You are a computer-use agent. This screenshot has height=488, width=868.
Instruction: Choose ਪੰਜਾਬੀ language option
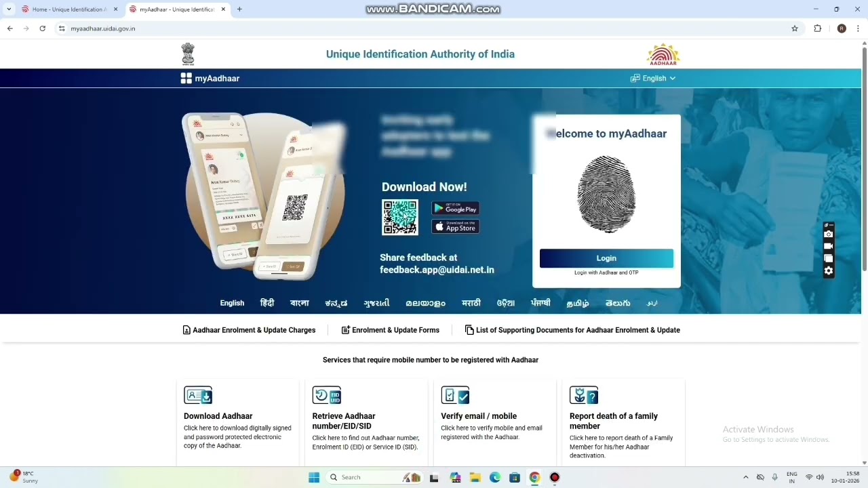coord(540,303)
